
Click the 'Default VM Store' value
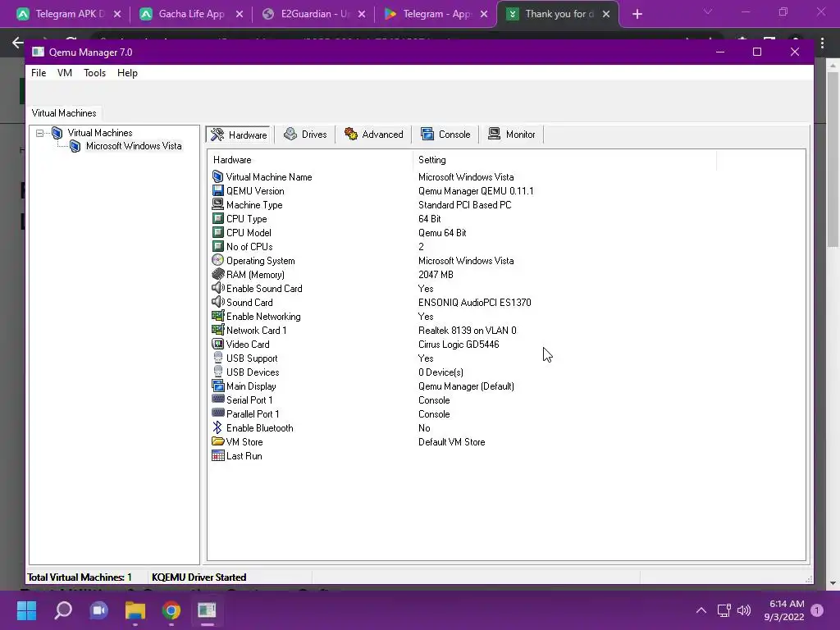[452, 442]
